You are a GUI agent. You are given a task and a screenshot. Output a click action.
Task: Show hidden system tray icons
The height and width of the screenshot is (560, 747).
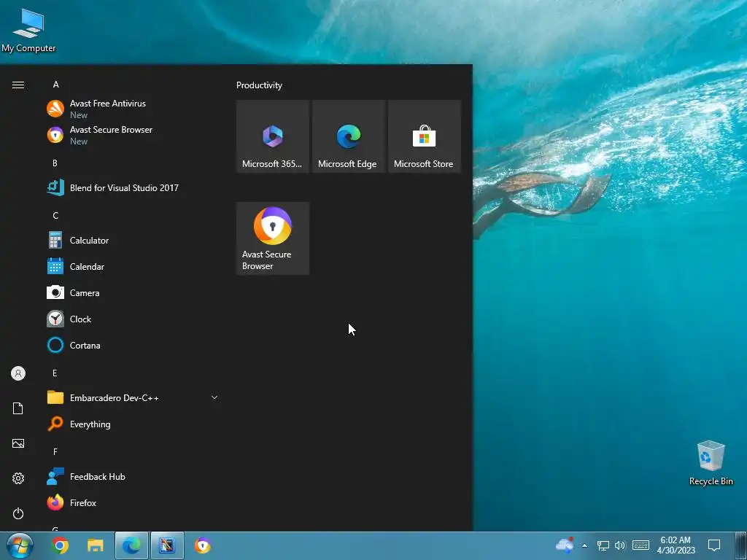point(584,545)
